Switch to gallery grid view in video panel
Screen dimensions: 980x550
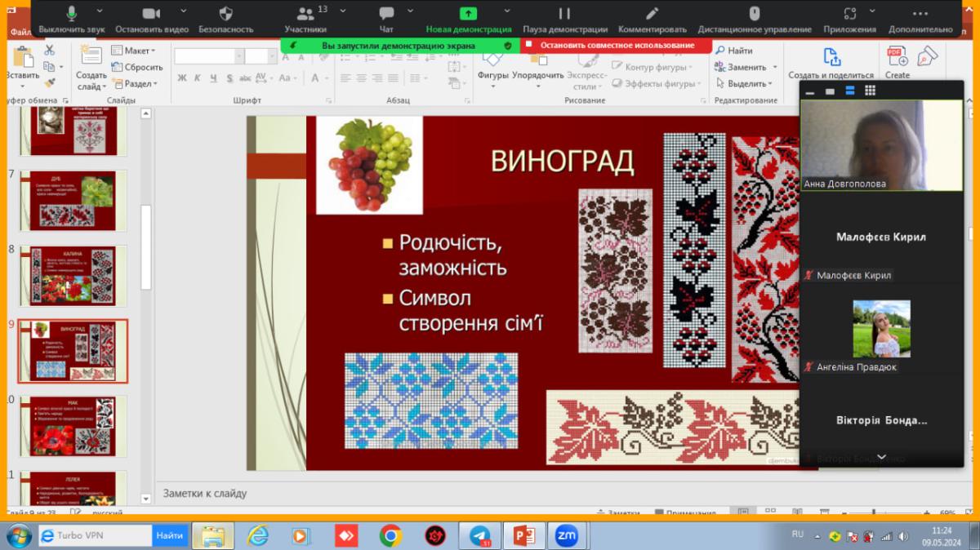click(x=871, y=91)
